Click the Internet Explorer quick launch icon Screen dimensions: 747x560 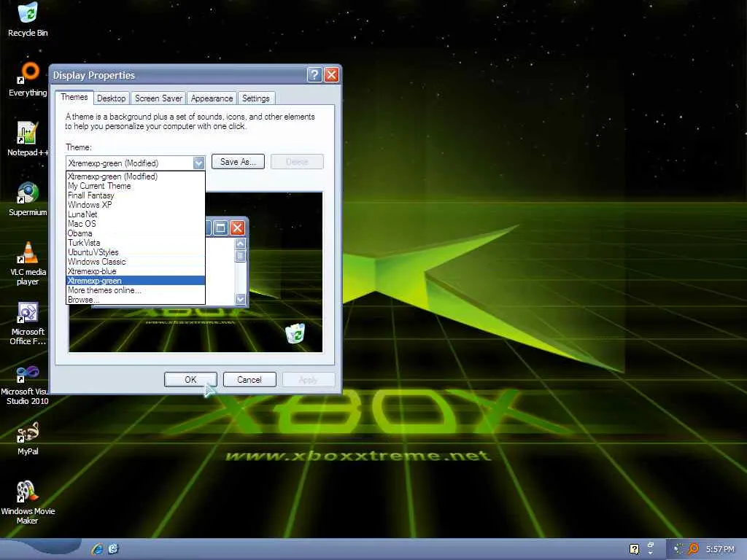pos(97,549)
